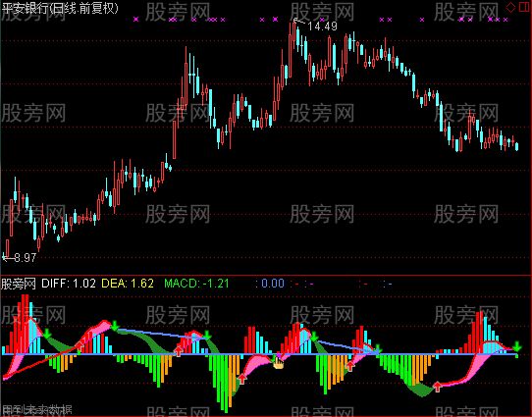Image resolution: width=532 pixels, height=417 pixels.
Task: Click the 用到未来数据 notice at bottom left
Action: pos(36,410)
